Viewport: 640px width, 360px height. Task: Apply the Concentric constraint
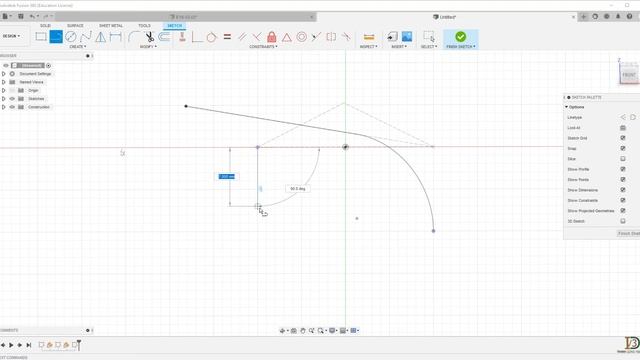[302, 37]
